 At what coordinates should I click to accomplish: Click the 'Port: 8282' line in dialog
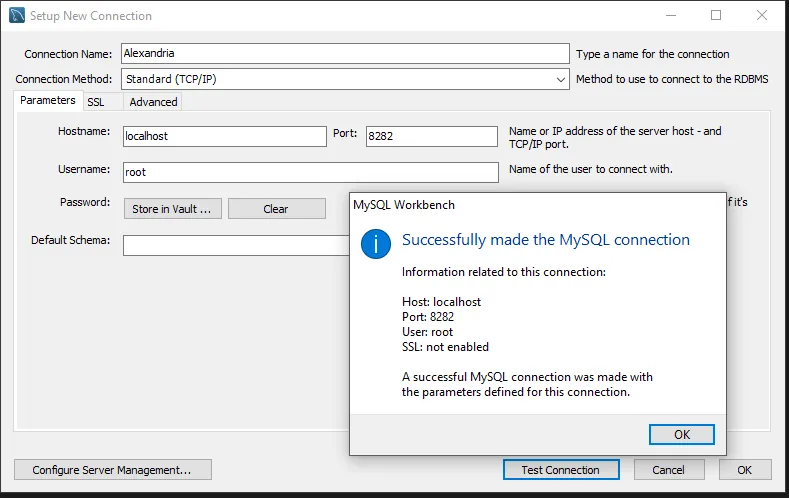pyautogui.click(x=428, y=317)
